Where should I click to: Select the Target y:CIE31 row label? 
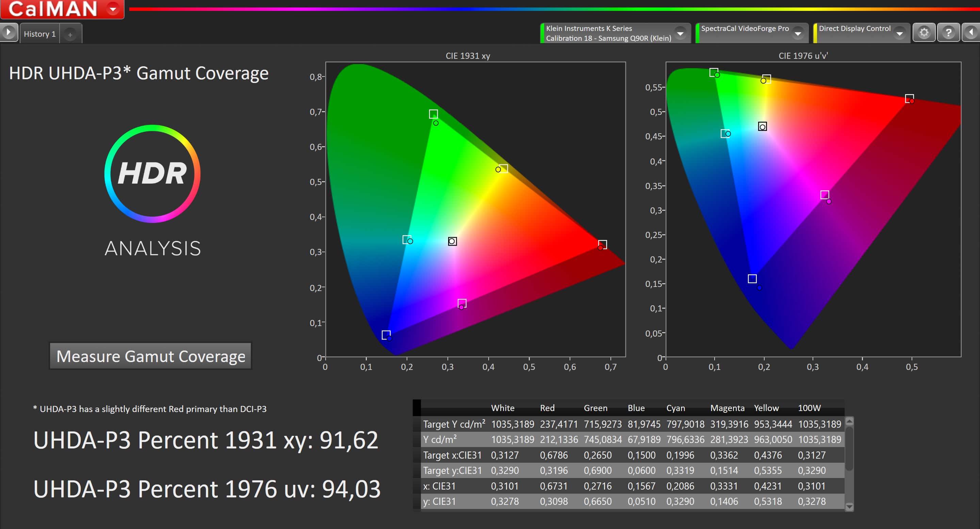452,471
